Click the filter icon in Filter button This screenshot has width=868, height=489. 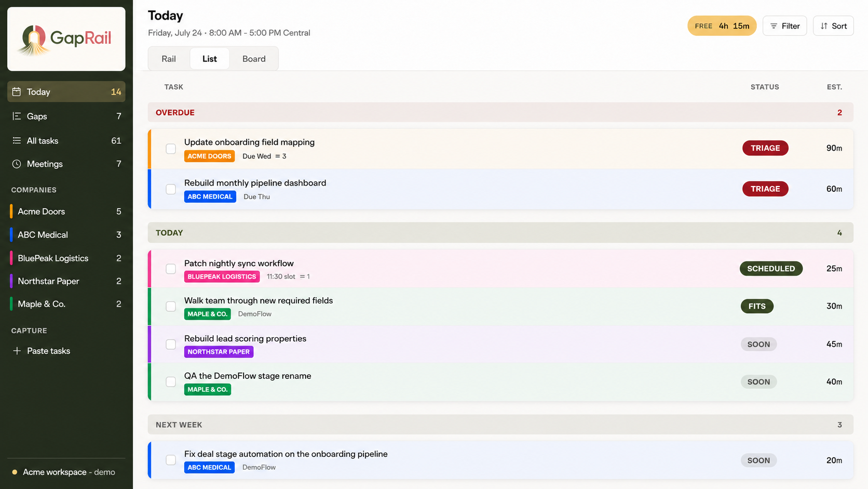[774, 26]
